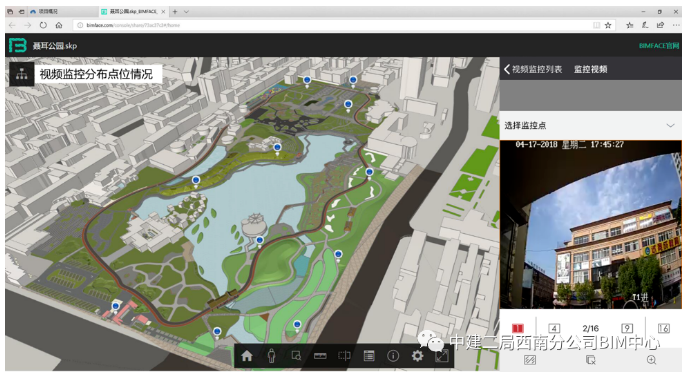
Task: Click the browser forward arrow
Action: point(27,25)
